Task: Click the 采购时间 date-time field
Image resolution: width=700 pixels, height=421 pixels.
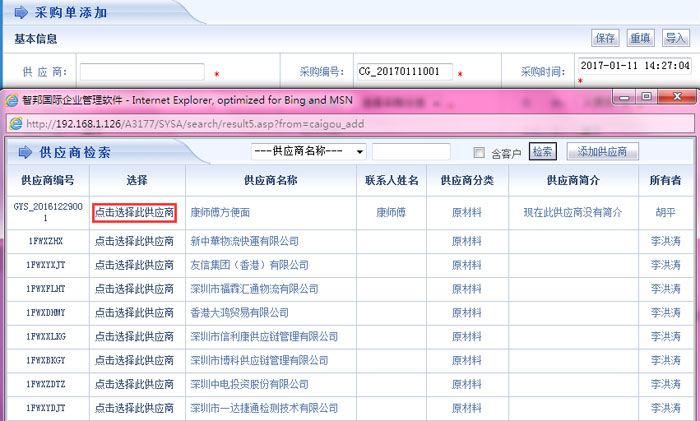Action: coord(634,66)
